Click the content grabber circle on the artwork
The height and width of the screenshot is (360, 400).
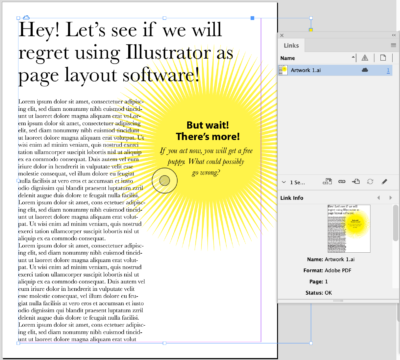[x=165, y=181]
